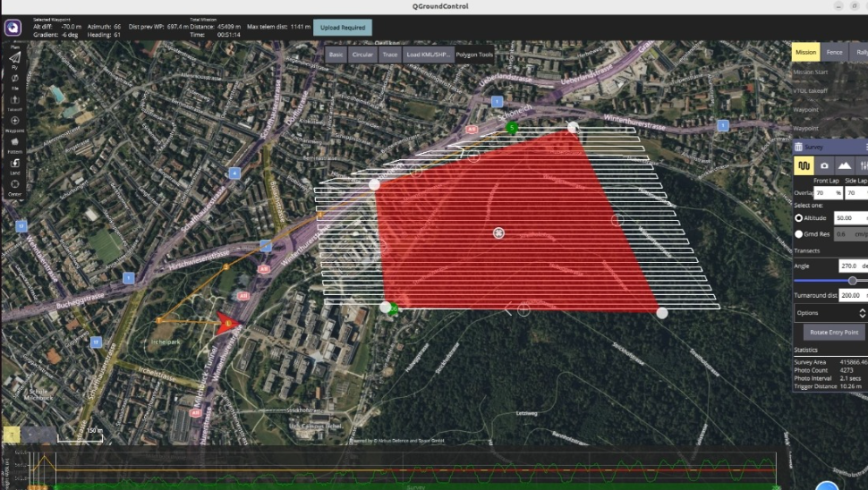Screen dimensions: 868x490
Task: Select the Takeoff tool
Action: pyautogui.click(x=14, y=100)
